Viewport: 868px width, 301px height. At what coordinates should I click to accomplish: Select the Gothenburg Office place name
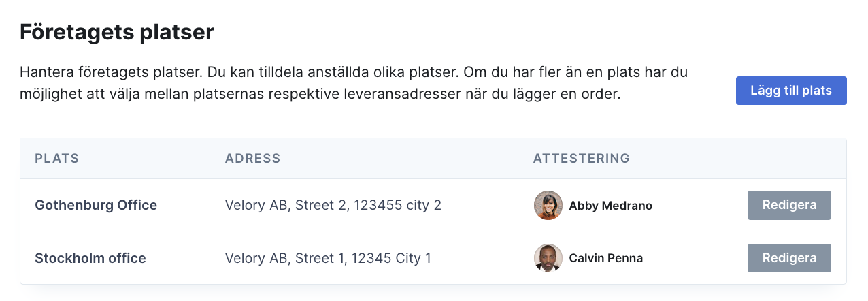click(x=96, y=205)
